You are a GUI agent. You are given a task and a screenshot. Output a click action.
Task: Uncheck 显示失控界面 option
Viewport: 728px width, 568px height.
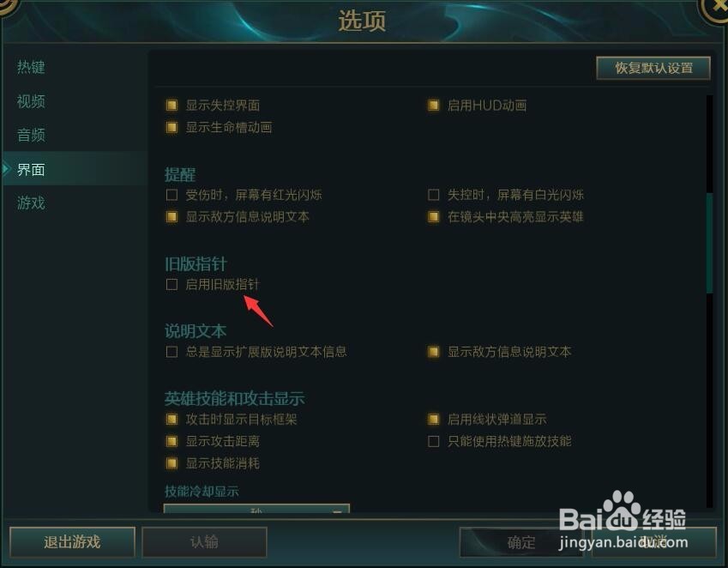pyautogui.click(x=171, y=106)
